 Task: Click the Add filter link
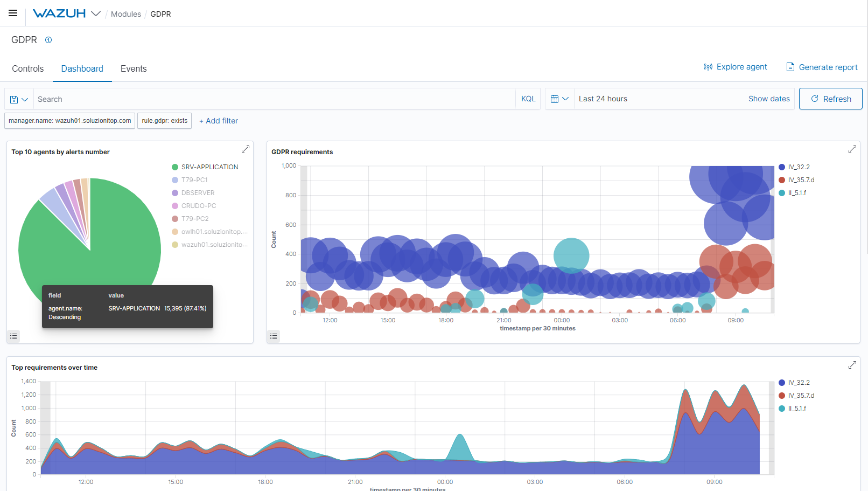pyautogui.click(x=218, y=121)
